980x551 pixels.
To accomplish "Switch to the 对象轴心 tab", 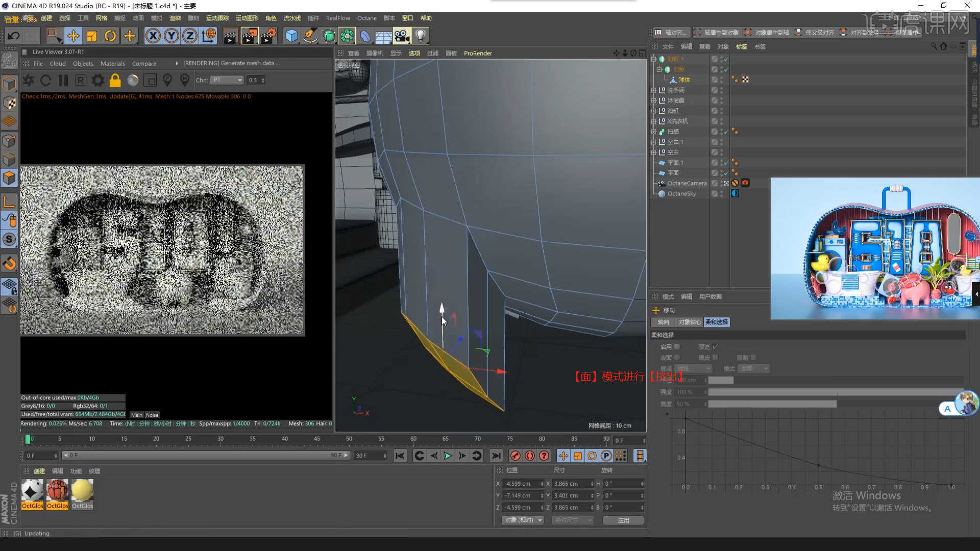I will [x=690, y=322].
